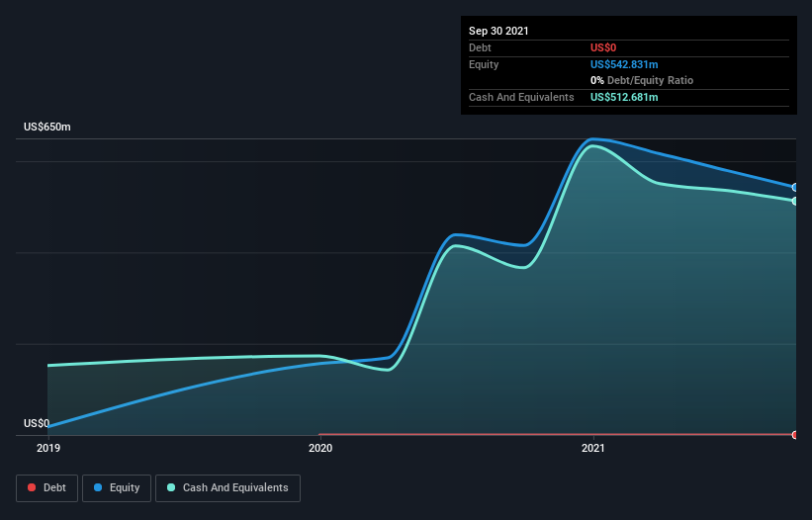The height and width of the screenshot is (520, 812).
Task: Click the Debt label in the tooltip
Action: click(x=480, y=47)
